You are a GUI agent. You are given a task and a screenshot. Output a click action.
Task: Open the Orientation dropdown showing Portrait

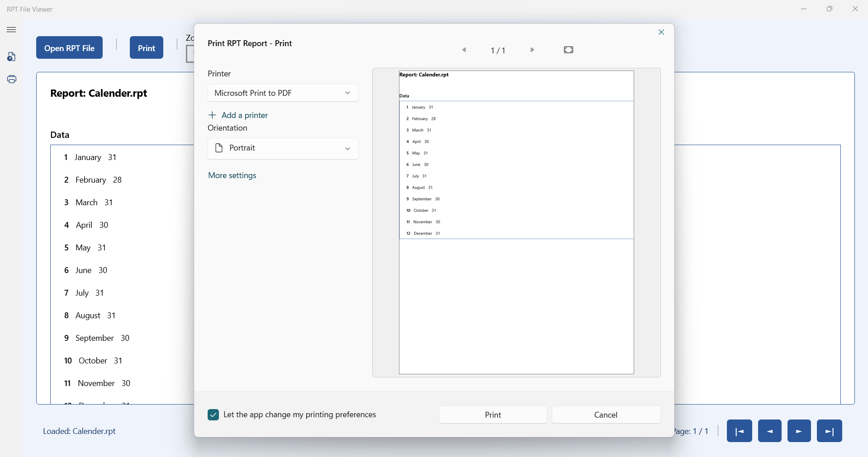coord(282,149)
